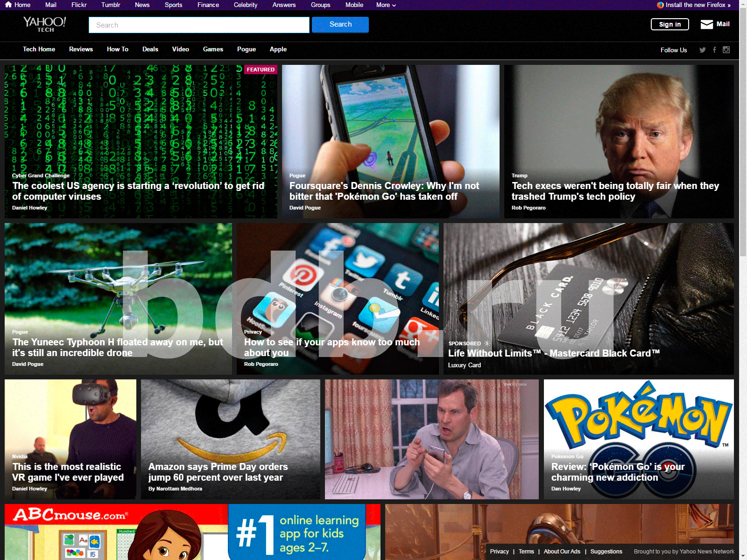The height and width of the screenshot is (560, 747).
Task: Open Facebook follow icon
Action: pos(714,50)
